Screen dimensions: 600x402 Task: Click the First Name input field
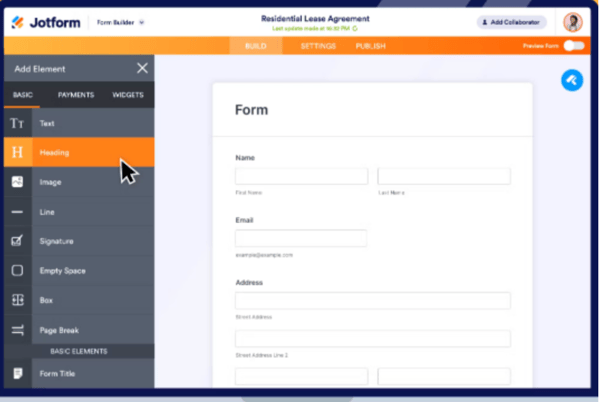click(301, 176)
